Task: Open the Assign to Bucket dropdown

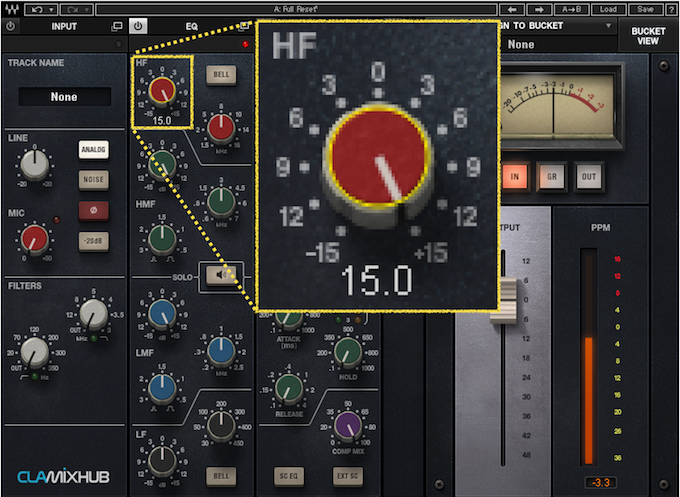Action: click(608, 26)
